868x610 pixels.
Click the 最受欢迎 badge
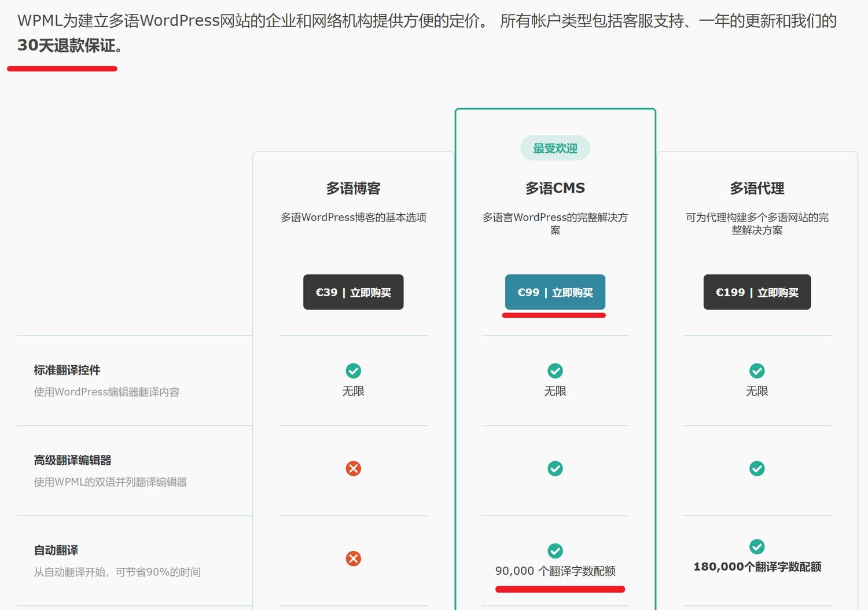(x=555, y=148)
